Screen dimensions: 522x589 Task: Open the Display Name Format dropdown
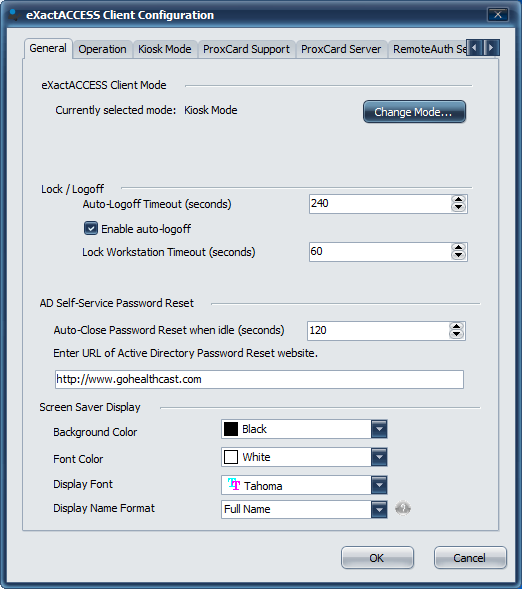[x=379, y=509]
